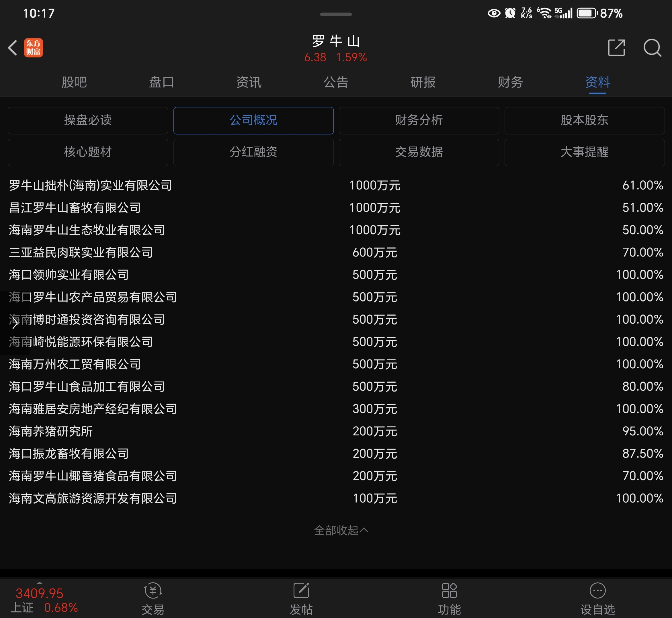Tap the share/export icon
Viewport: 672px width, 618px height.
616,48
